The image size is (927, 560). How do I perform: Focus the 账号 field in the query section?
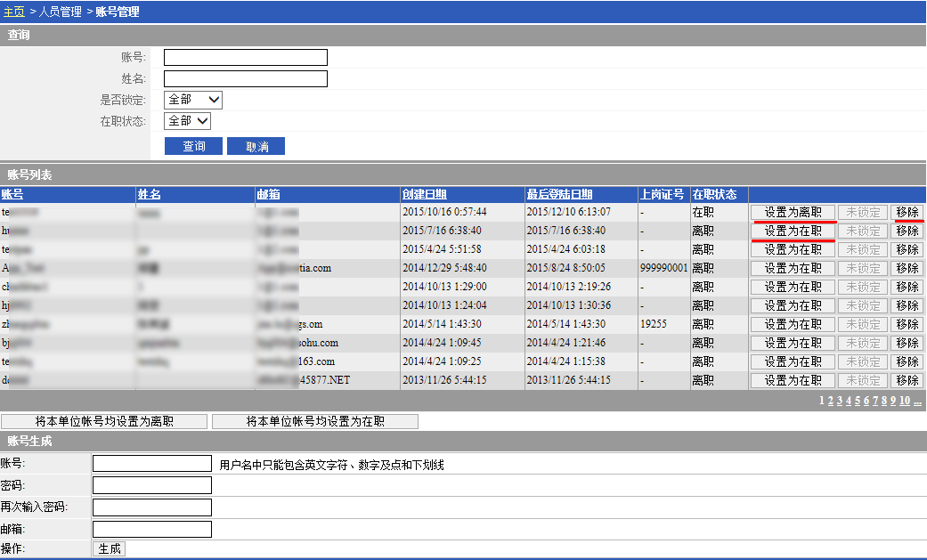(245, 58)
